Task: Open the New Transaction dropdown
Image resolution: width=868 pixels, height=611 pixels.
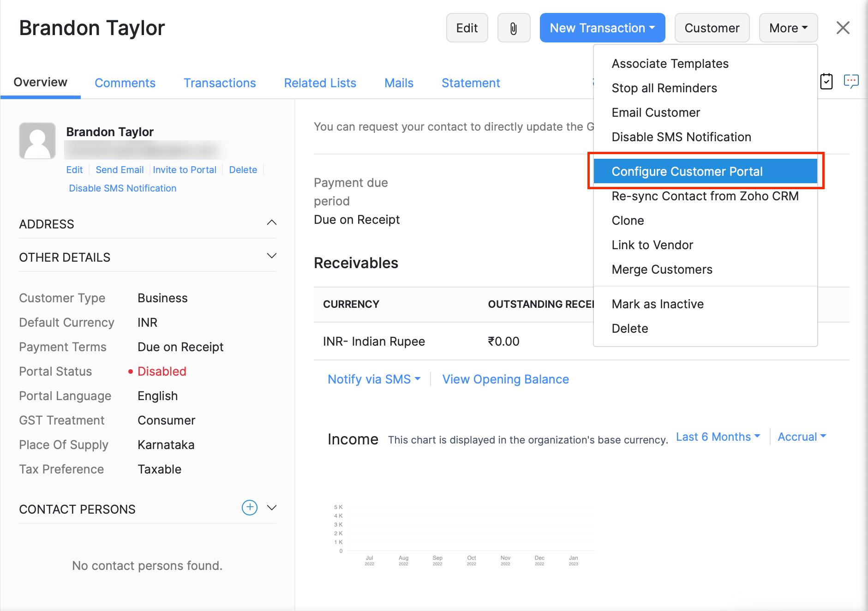Action: [x=602, y=28]
